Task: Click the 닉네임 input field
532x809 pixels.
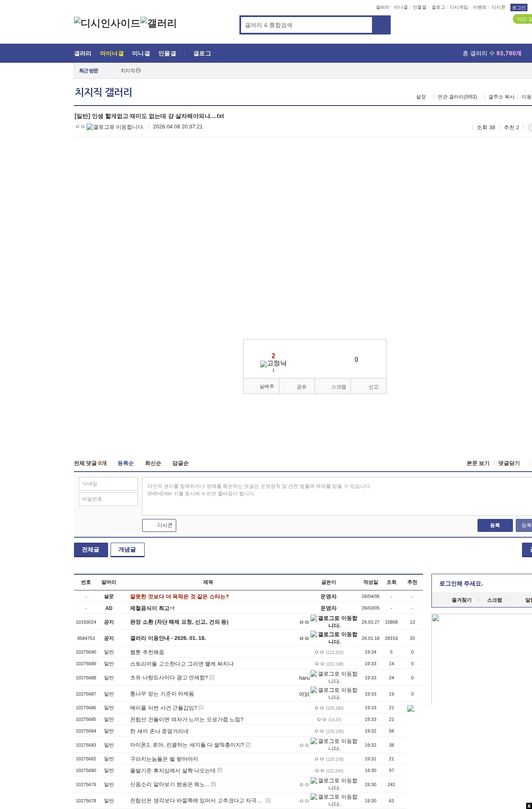Action: [x=108, y=484]
